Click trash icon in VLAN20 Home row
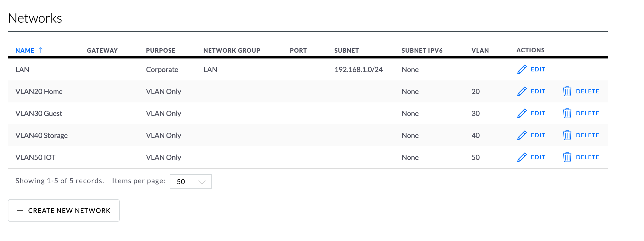 point(567,91)
